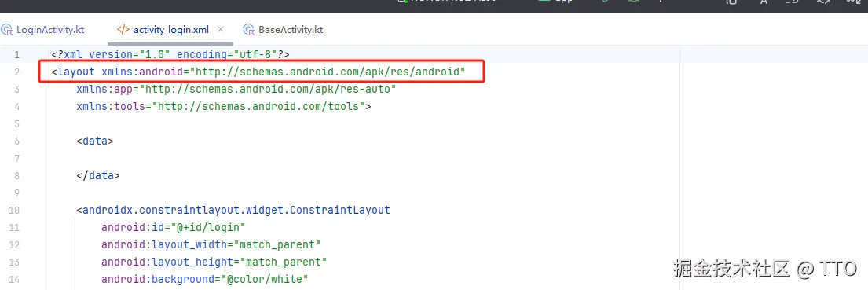This screenshot has height=290, width=868.
Task: Open the BaseActivity.kt tab
Action: click(284, 30)
